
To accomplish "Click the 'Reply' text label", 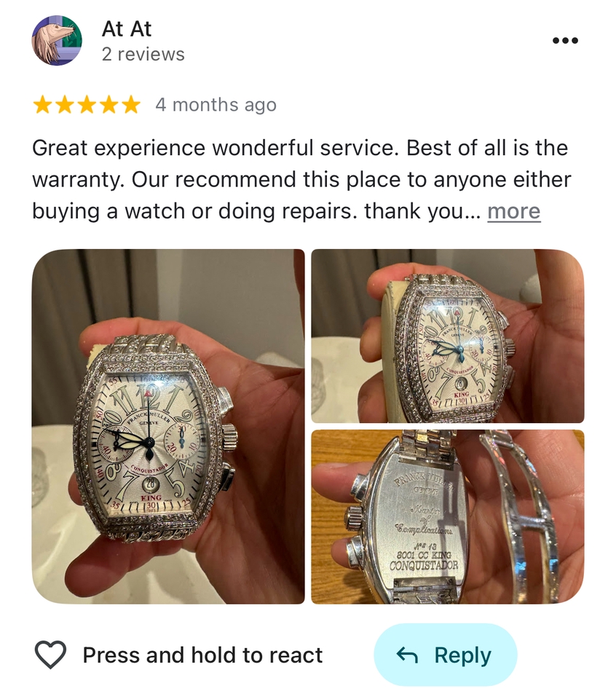I will tap(462, 655).
